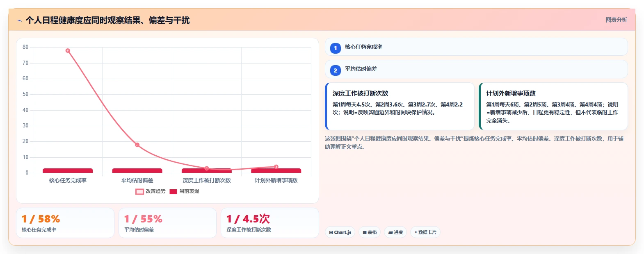
Task: Click the x-axis label 深度工作被打断次数
Action: click(x=207, y=180)
